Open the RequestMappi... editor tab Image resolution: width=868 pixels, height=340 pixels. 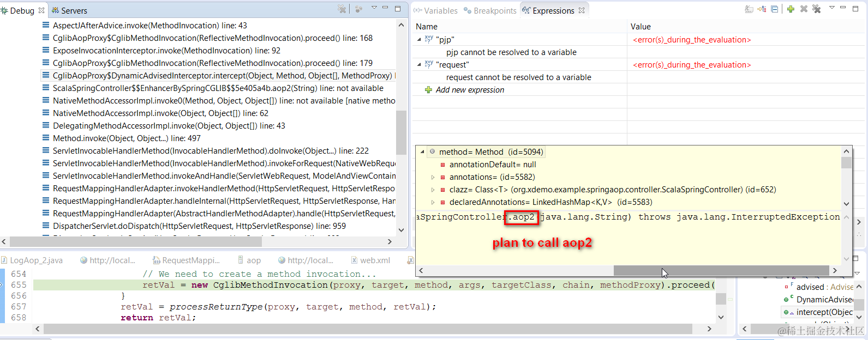(187, 260)
